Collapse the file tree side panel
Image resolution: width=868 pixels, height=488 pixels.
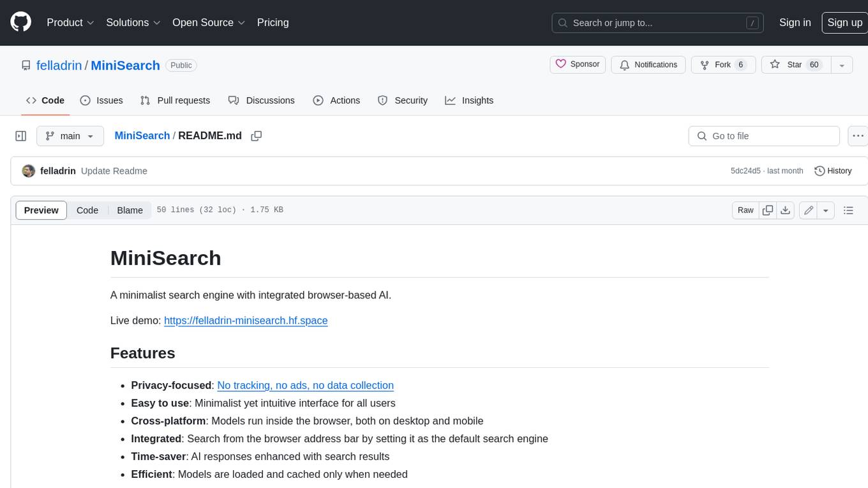(21, 136)
